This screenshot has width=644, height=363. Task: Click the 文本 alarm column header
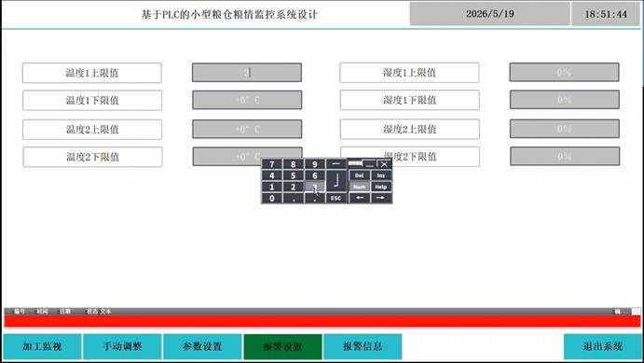pos(105,312)
